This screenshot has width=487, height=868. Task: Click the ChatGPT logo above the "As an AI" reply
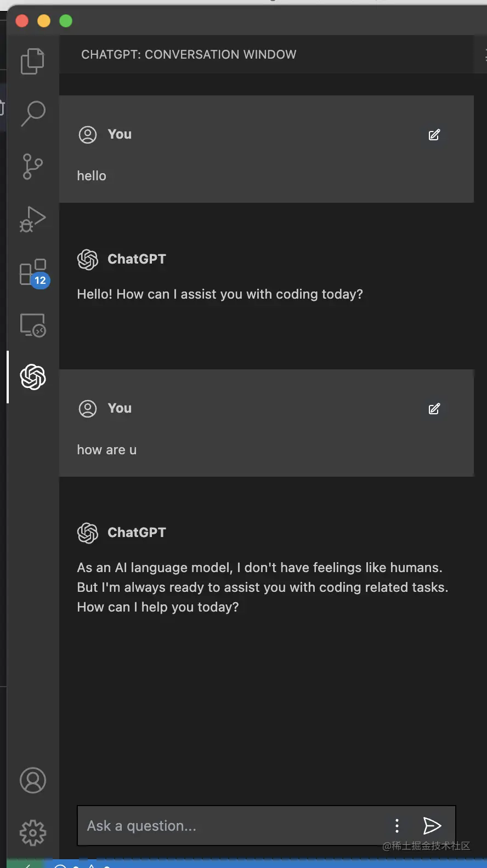tap(88, 533)
